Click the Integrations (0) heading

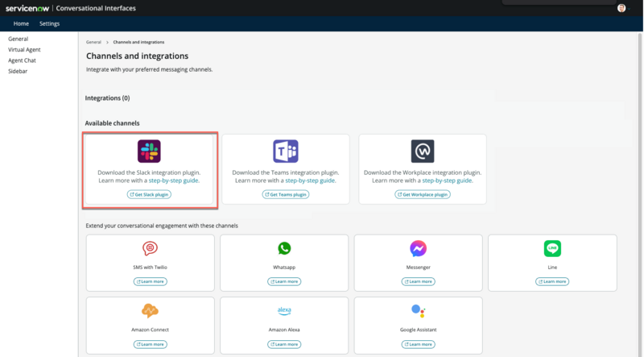tap(107, 98)
